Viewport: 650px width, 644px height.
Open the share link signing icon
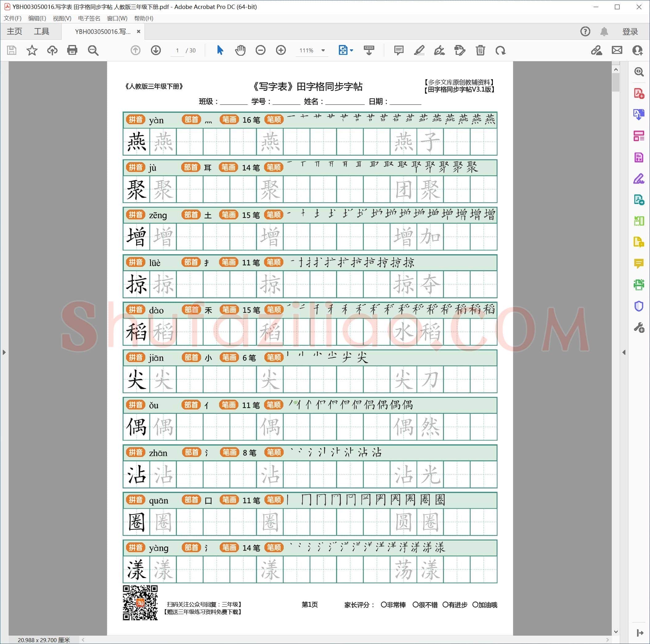coord(596,51)
